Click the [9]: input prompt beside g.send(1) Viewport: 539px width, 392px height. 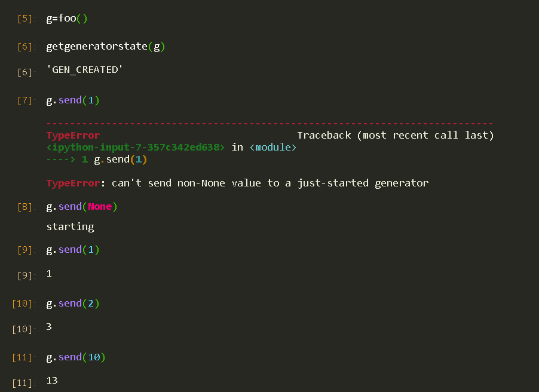[x=26, y=250]
